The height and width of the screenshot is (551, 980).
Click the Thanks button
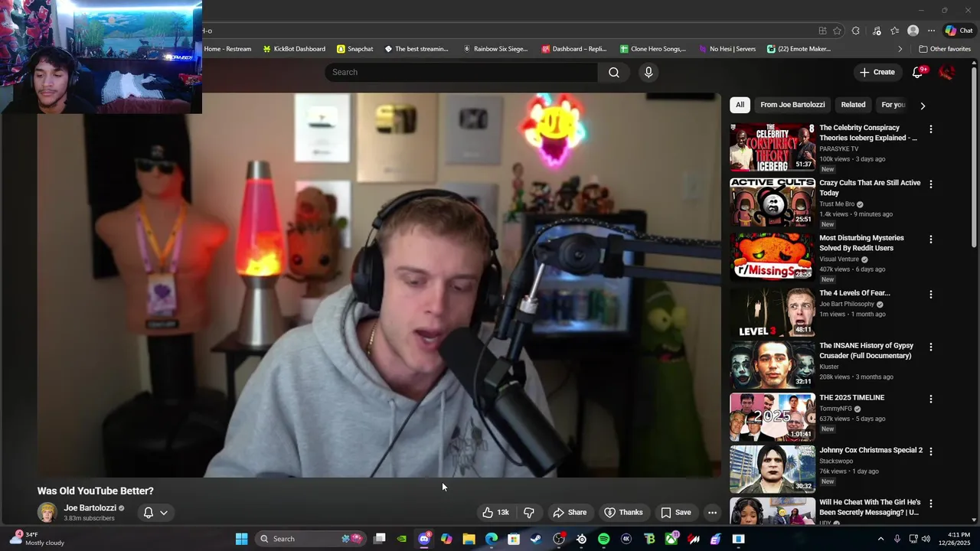coord(623,513)
